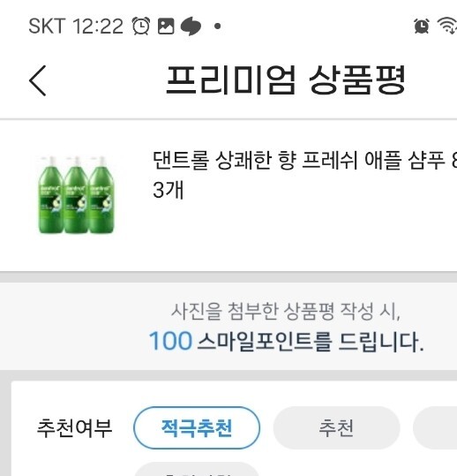Screen dimensions: 457x476
Task: Tap the 12:22 clock in status bar
Action: [x=98, y=26]
